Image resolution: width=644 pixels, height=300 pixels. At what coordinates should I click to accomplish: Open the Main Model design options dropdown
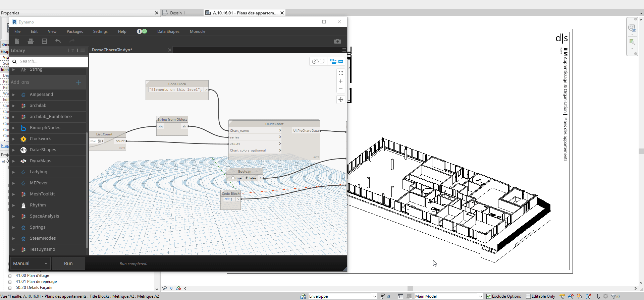pos(480,296)
